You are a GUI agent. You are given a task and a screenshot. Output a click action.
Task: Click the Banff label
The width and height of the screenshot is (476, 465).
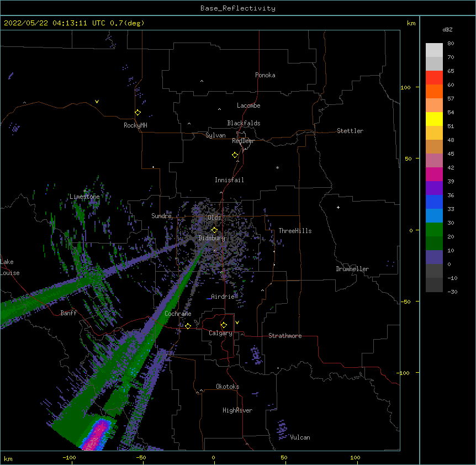pos(68,313)
